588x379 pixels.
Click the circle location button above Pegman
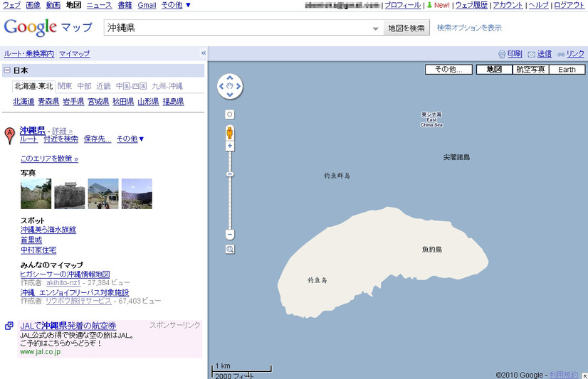(x=230, y=114)
